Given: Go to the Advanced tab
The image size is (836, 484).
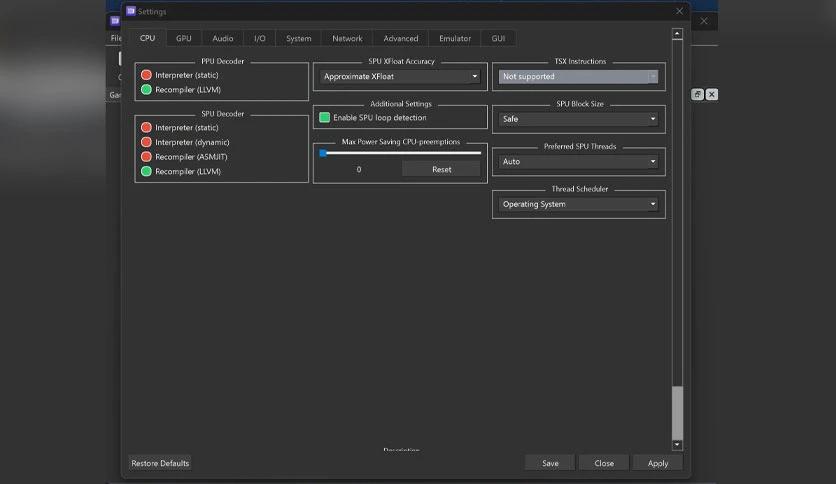Looking at the screenshot, I should click(400, 38).
